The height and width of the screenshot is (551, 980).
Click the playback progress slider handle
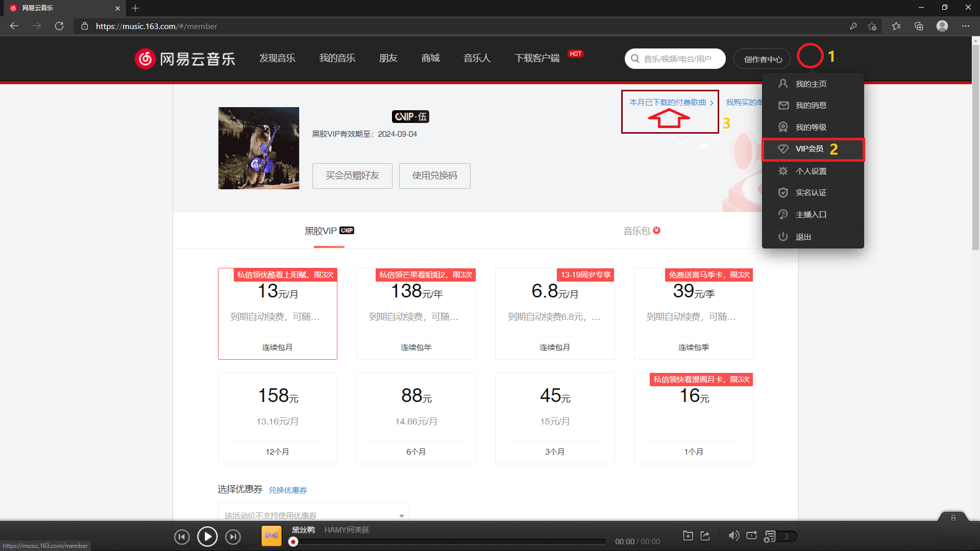click(x=293, y=542)
